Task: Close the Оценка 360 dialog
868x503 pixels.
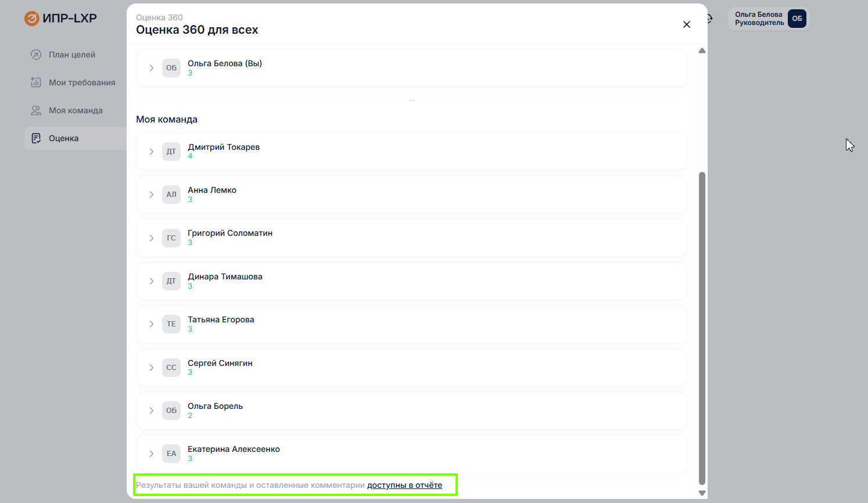Action: pyautogui.click(x=687, y=24)
